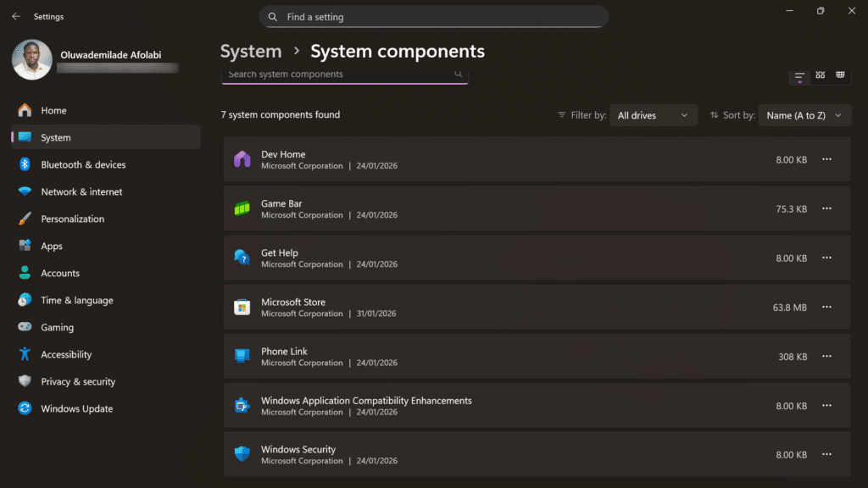Viewport: 868px width, 488px height.
Task: Switch to tile view layout
Action: (x=820, y=75)
